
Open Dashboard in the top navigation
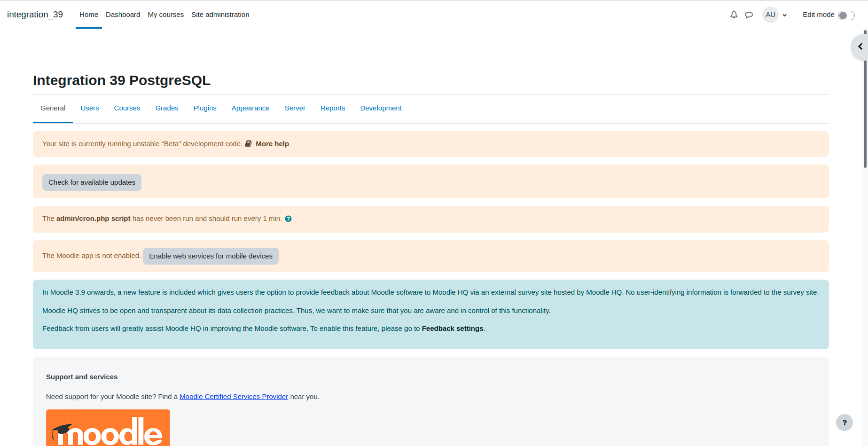[123, 15]
